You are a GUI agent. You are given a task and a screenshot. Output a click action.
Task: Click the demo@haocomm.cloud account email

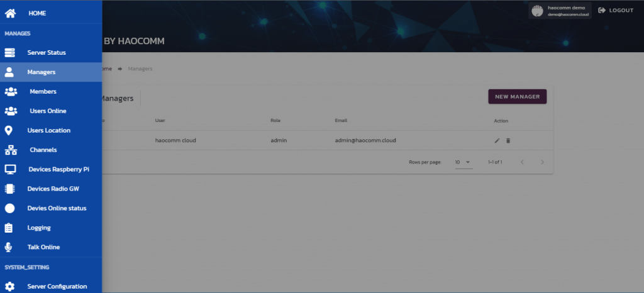pyautogui.click(x=568, y=14)
